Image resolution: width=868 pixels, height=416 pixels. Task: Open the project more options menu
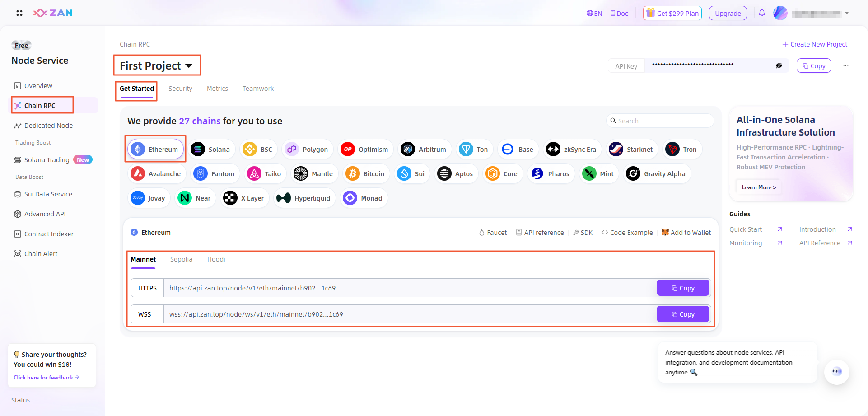(846, 66)
